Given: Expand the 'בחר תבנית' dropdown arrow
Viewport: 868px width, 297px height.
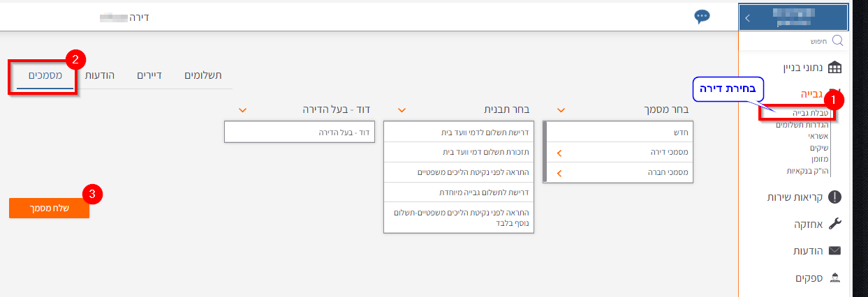Looking at the screenshot, I should click(x=402, y=110).
